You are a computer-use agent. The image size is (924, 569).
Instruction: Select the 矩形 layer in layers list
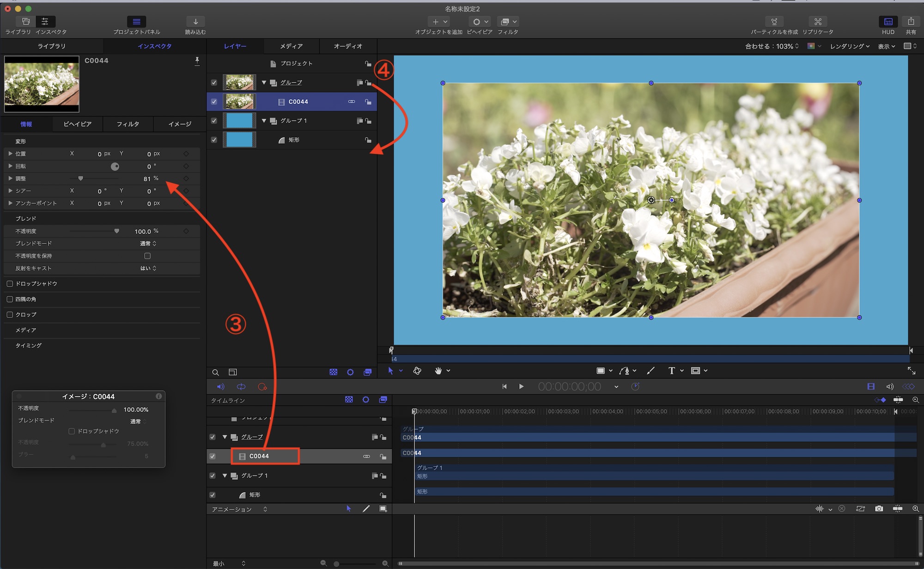294,140
